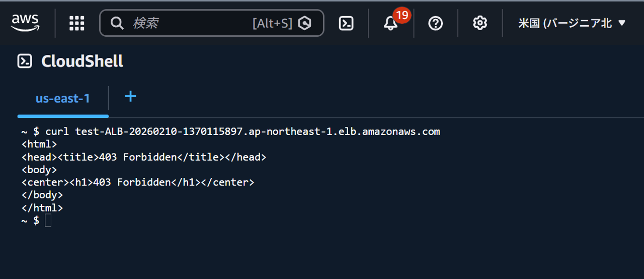Click the magnifier icon in the search bar
644x279 pixels.
[117, 23]
